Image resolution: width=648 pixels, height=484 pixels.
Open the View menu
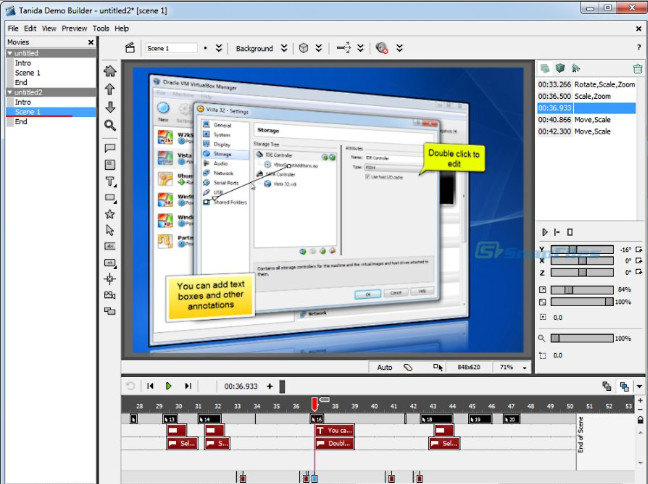pos(49,29)
